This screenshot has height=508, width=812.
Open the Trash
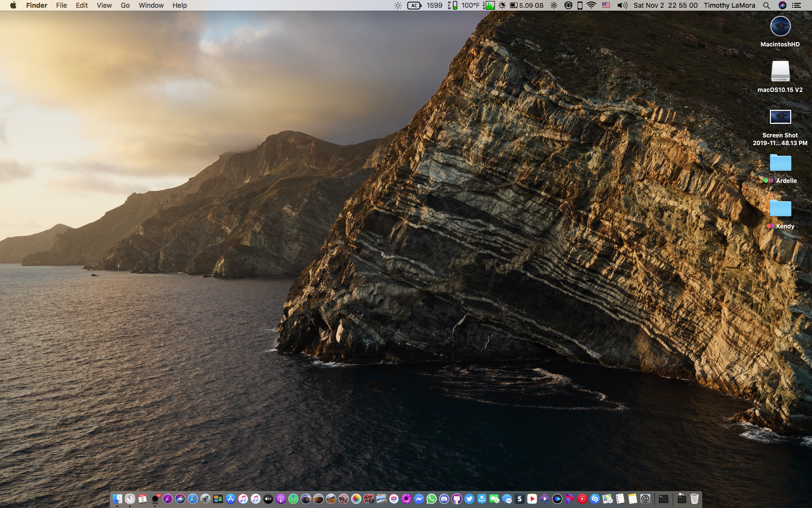click(x=695, y=499)
